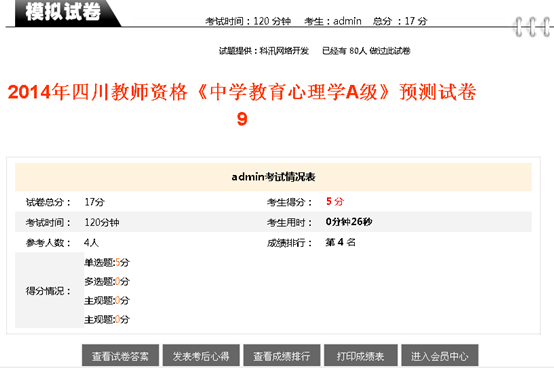Image resolution: width=554 pixels, height=368 pixels.
Task: Select the 查看成绩排行 button
Action: tap(282, 356)
